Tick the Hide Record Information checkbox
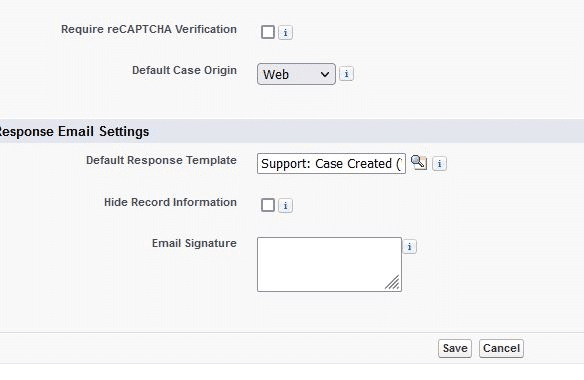The width and height of the screenshot is (584, 380). (268, 205)
